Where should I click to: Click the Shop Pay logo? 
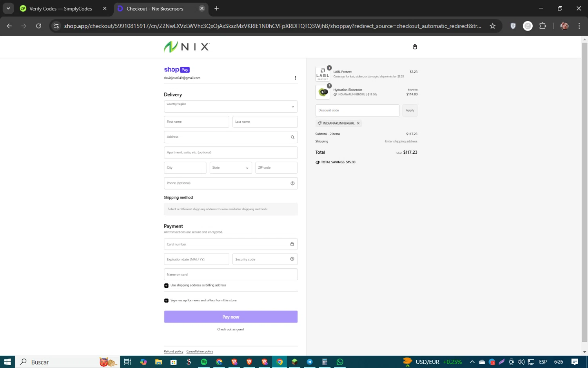[x=177, y=69]
